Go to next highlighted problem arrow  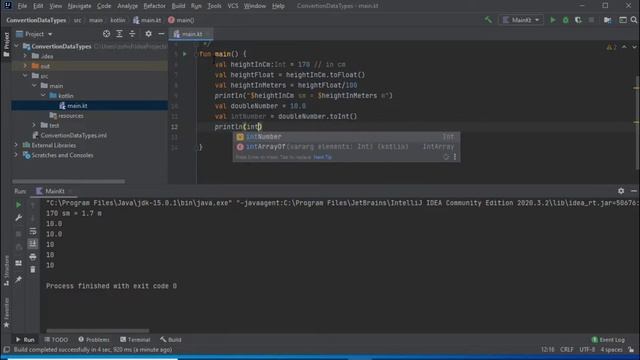click(634, 47)
